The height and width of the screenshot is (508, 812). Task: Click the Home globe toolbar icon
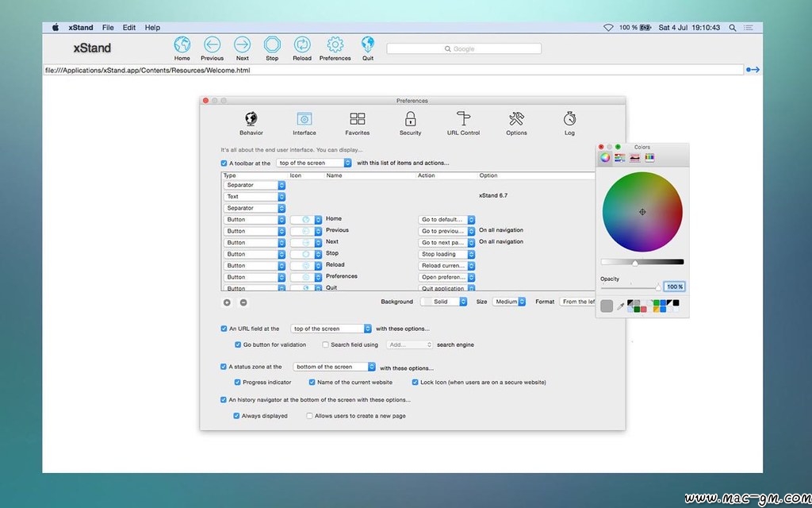[182, 44]
